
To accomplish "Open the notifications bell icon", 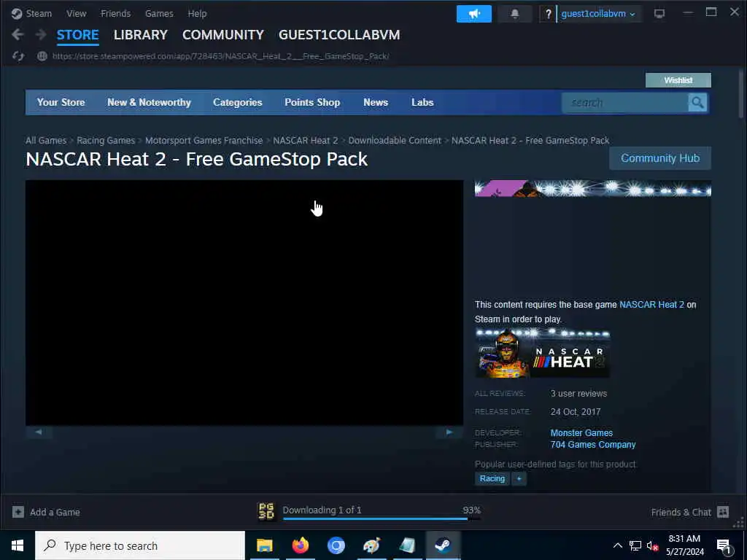I will coord(514,14).
